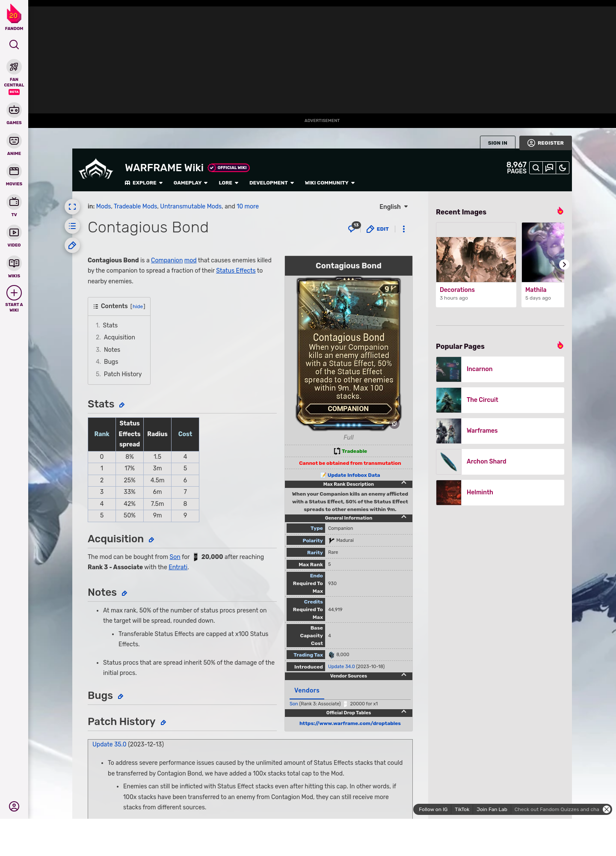This screenshot has height=856, width=616.
Task: Click the Warframe Wiki lotus logo
Action: tap(96, 169)
